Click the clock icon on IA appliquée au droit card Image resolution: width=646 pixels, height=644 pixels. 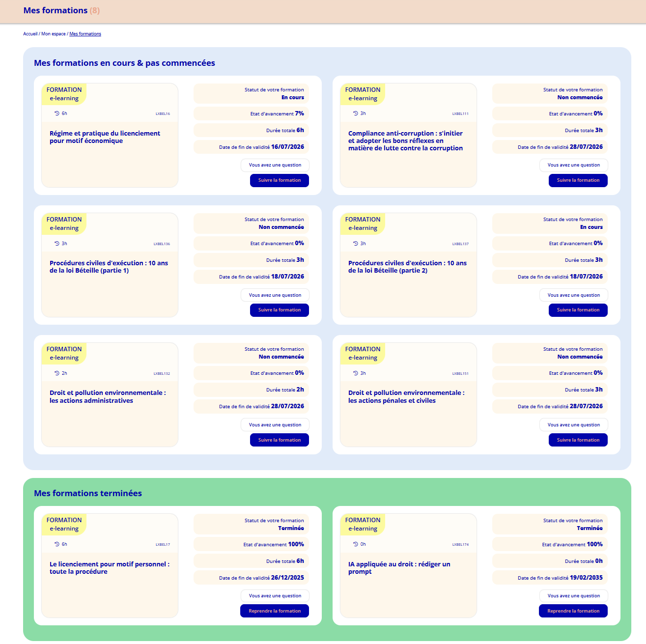[356, 544]
